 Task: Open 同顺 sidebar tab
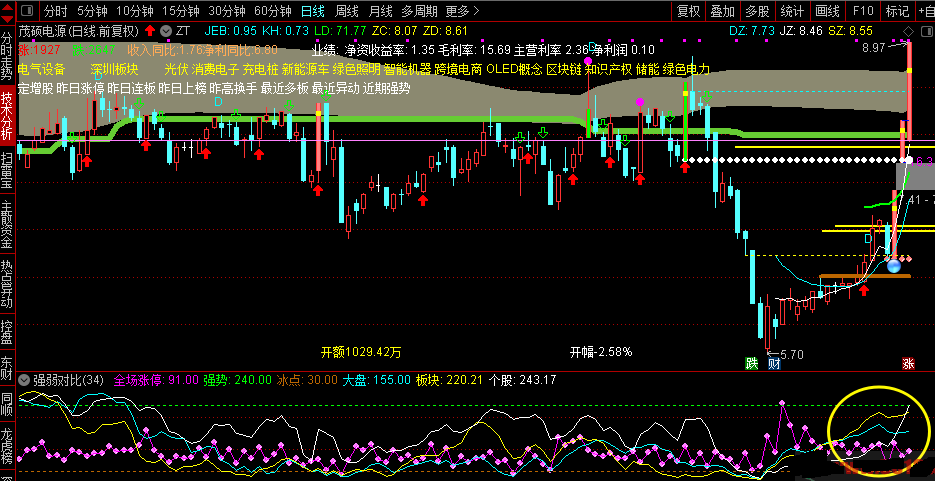(7, 404)
